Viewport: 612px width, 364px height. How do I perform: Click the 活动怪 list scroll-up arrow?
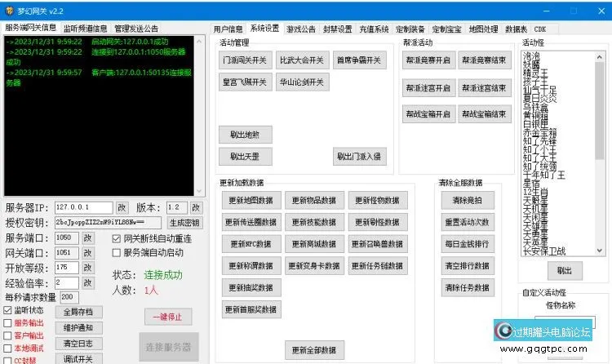pyautogui.click(x=600, y=57)
